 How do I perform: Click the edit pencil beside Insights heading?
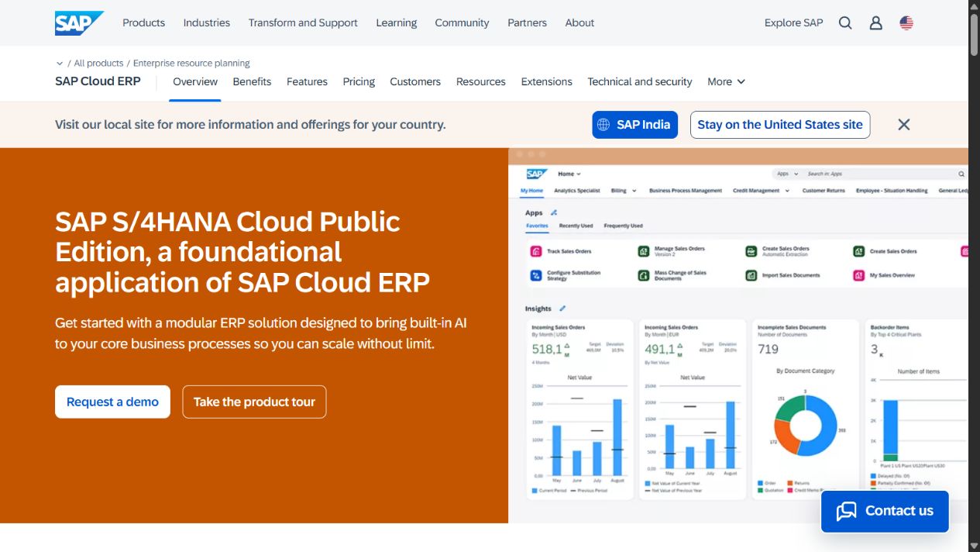(x=562, y=309)
